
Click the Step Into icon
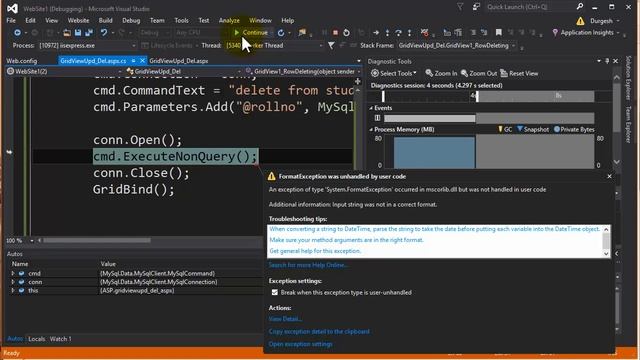pyautogui.click(x=387, y=33)
